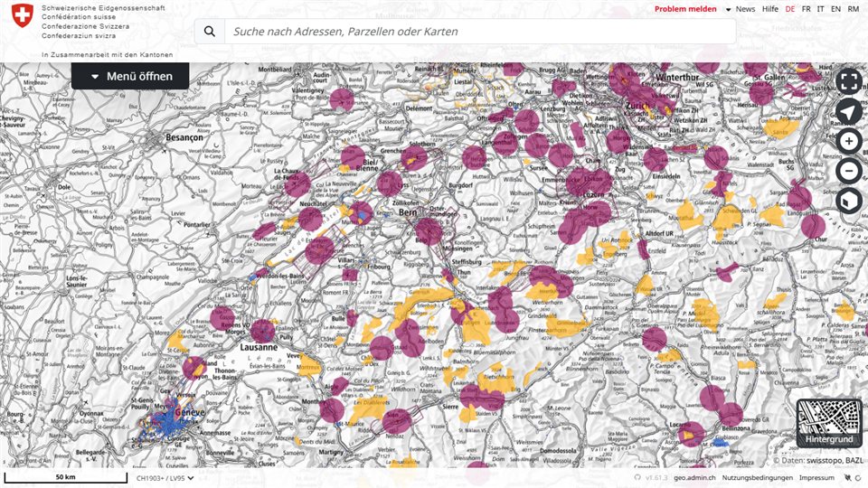The width and height of the screenshot is (868, 488).
Task: Select DE language
Action: 790,9
